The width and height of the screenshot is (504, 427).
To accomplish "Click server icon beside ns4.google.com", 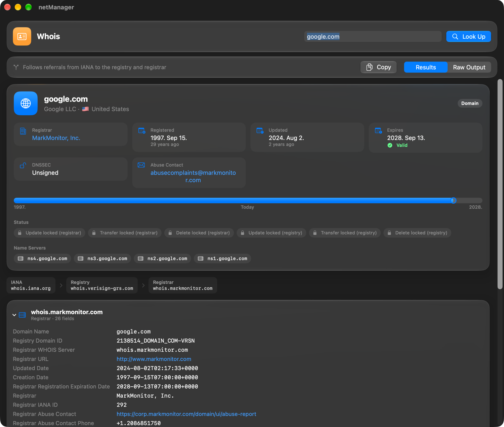I will click(20, 259).
